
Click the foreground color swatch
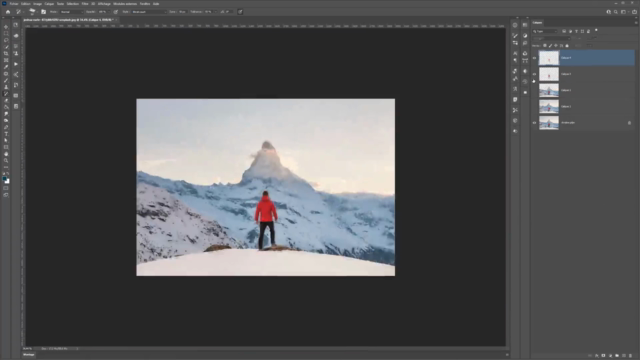point(5,178)
